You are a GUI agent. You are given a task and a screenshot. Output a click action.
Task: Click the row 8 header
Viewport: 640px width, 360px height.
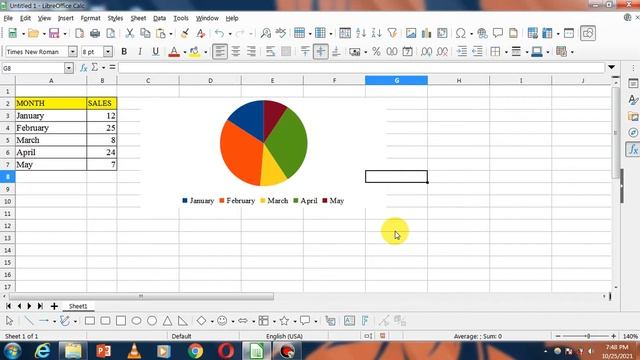pyautogui.click(x=7, y=176)
